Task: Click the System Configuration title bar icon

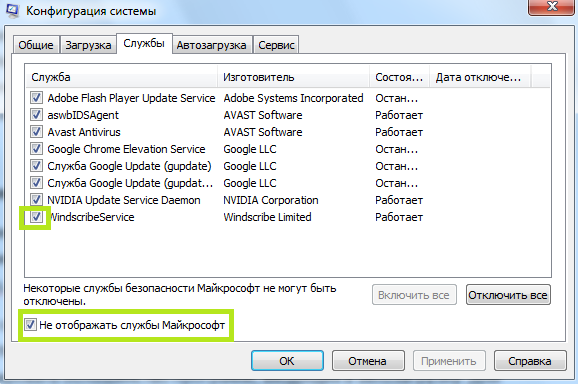Action: (12, 10)
